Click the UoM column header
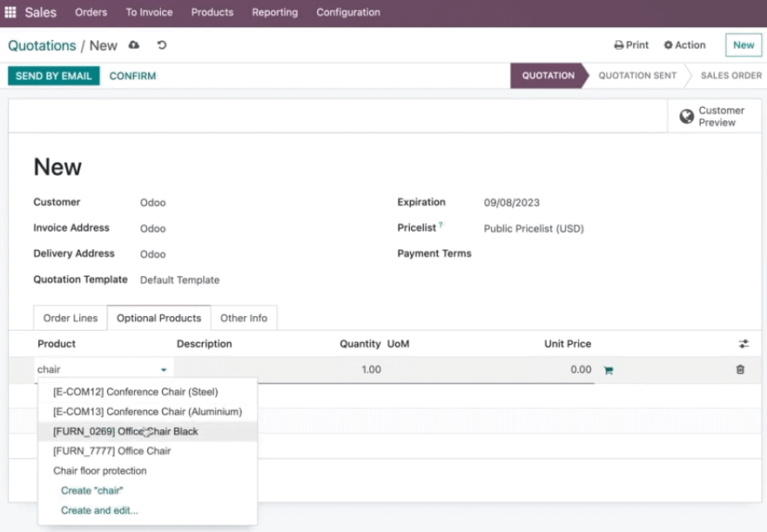The image size is (767, 532). pyautogui.click(x=398, y=344)
